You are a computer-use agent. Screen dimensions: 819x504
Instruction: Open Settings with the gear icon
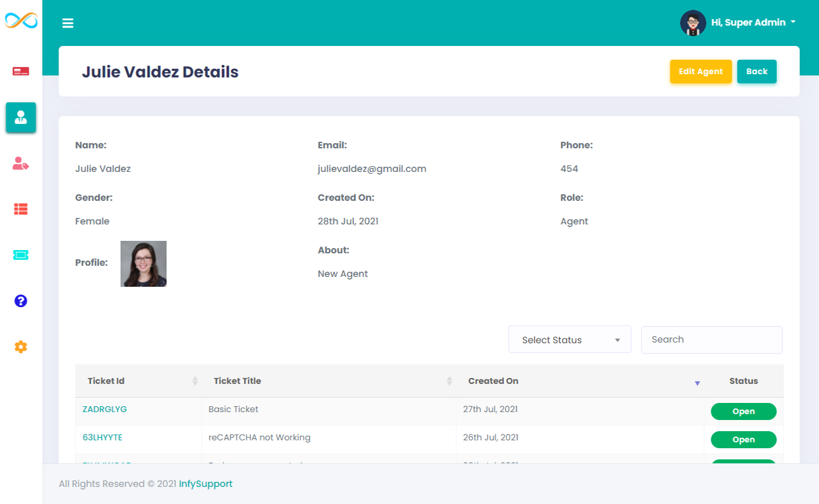[20, 347]
